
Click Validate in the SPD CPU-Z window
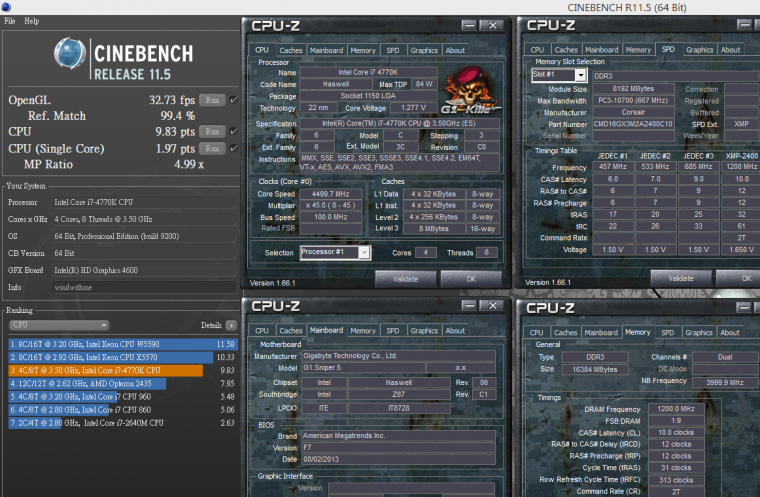pos(681,278)
